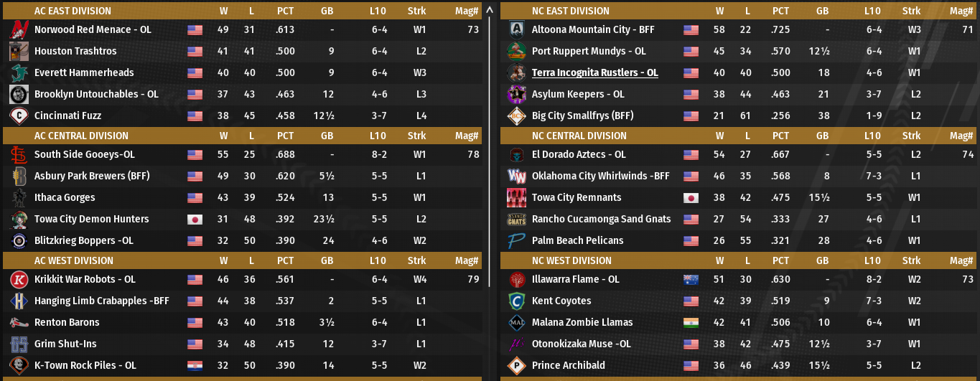The image size is (980, 381).
Task: Open Asbury Park Brewers team page
Action: [x=91, y=177]
